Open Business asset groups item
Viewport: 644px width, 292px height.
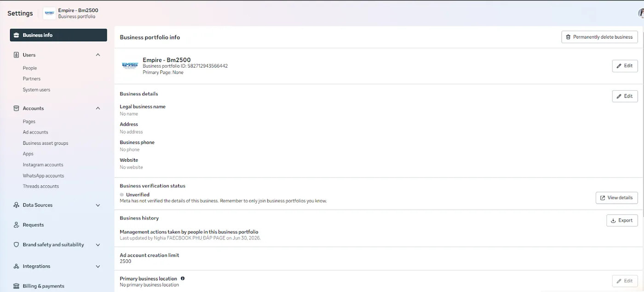tap(46, 143)
